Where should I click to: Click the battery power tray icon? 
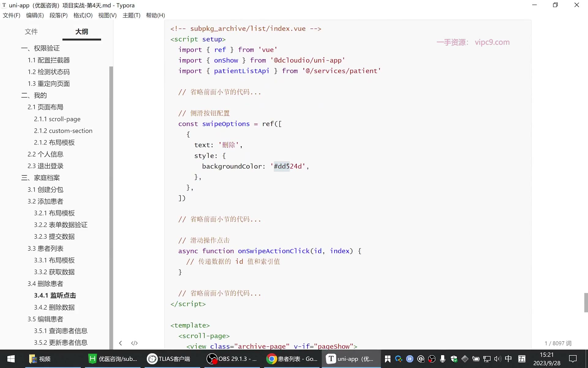[x=476, y=359]
